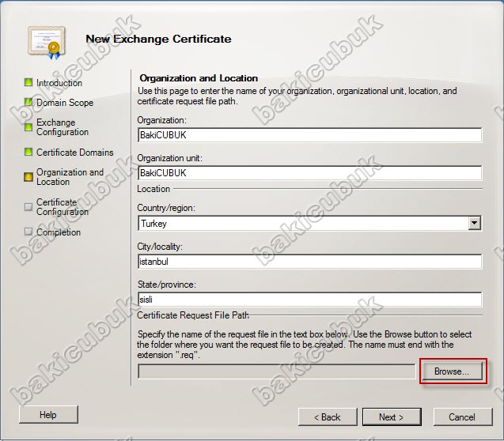Click the certificate icon in the header
Viewport: 504px width, 441px height.
[x=47, y=43]
